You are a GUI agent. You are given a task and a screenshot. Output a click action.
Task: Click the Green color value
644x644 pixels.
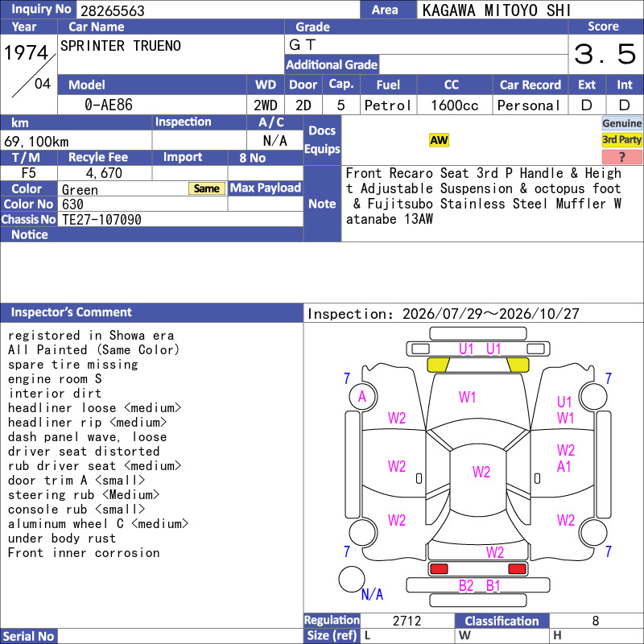[x=80, y=190]
